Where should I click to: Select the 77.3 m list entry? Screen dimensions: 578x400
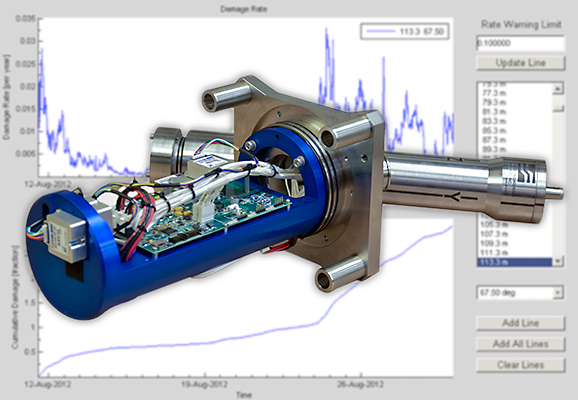point(515,93)
